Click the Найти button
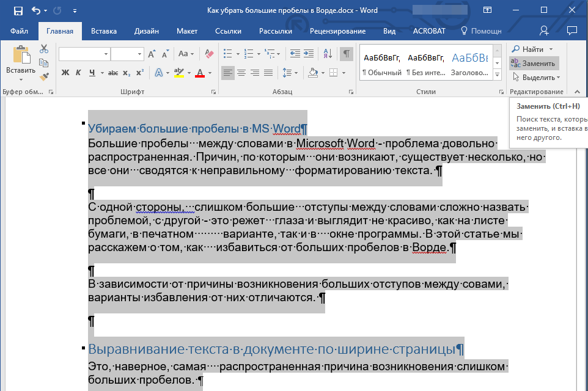 [532, 49]
